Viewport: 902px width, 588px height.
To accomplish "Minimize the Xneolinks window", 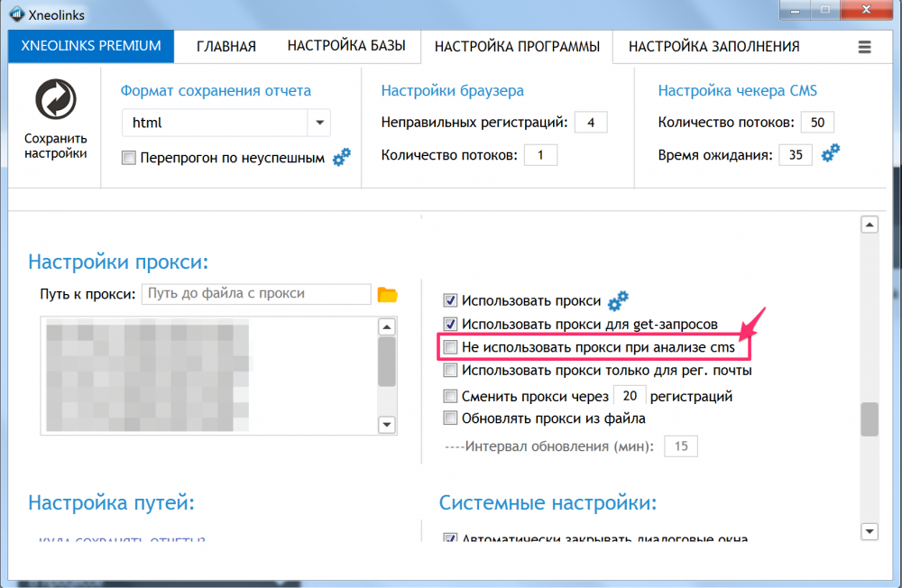I will click(795, 10).
